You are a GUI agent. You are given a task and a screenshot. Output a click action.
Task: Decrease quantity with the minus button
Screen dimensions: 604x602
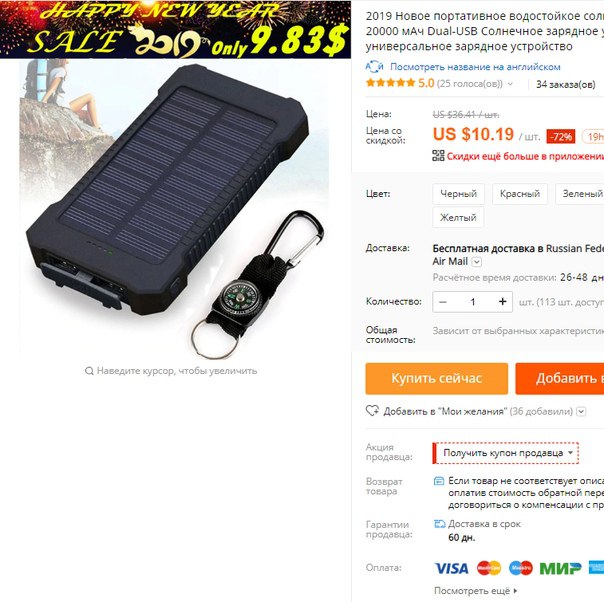[443, 302]
